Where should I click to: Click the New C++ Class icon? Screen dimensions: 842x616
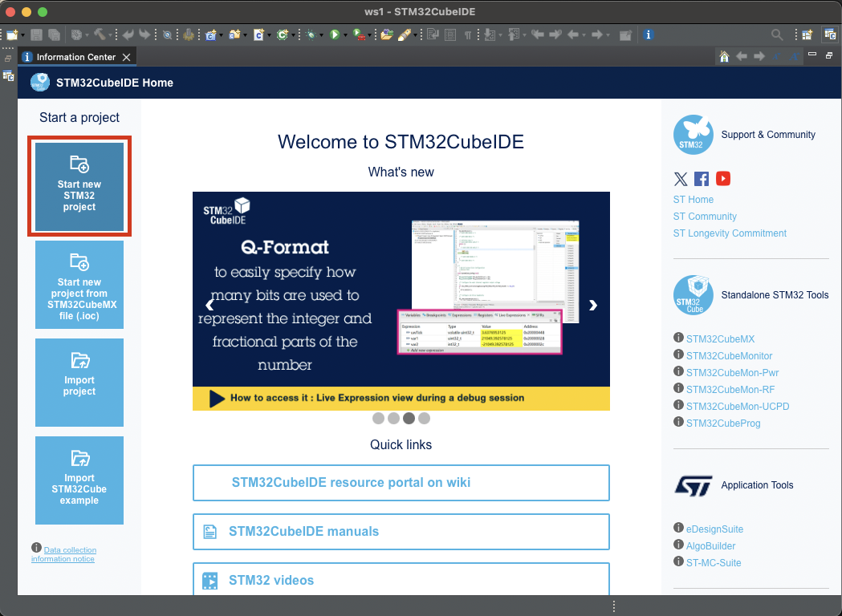(282, 34)
